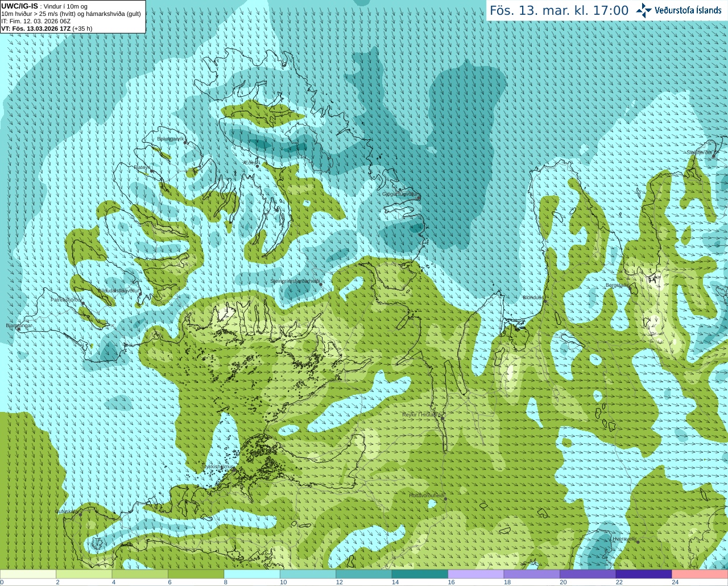Click the Holtavörðuheiði station label
The height and width of the screenshot is (586, 728).
[427, 496]
